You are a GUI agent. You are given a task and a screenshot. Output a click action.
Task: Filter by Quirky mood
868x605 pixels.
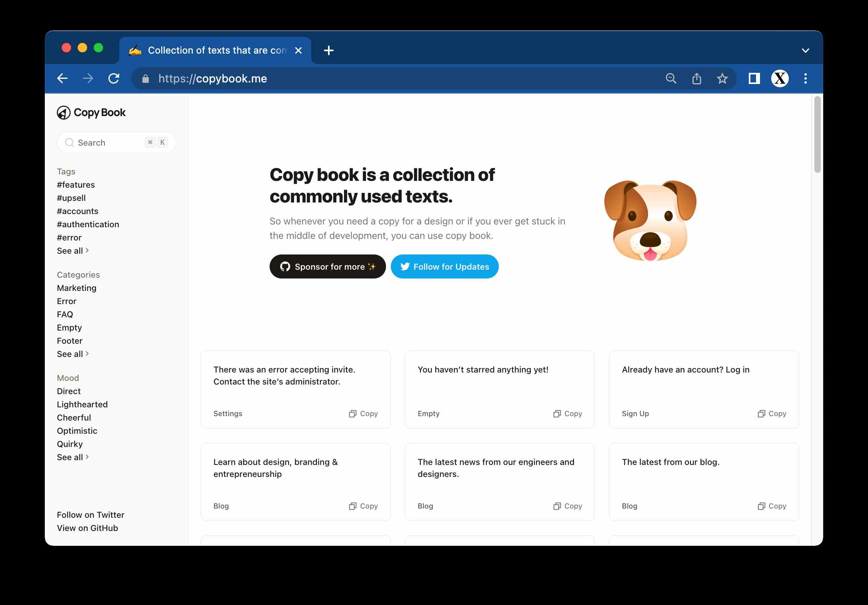pos(70,444)
